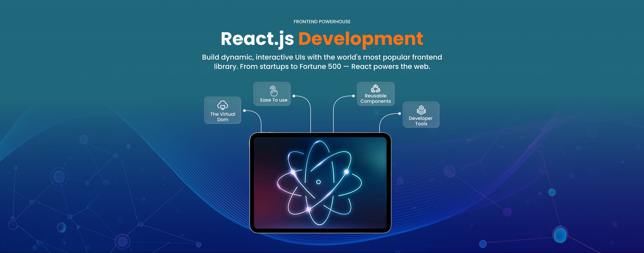This screenshot has width=644, height=253.
Task: Click the small circle at atom center
Action: point(318,182)
